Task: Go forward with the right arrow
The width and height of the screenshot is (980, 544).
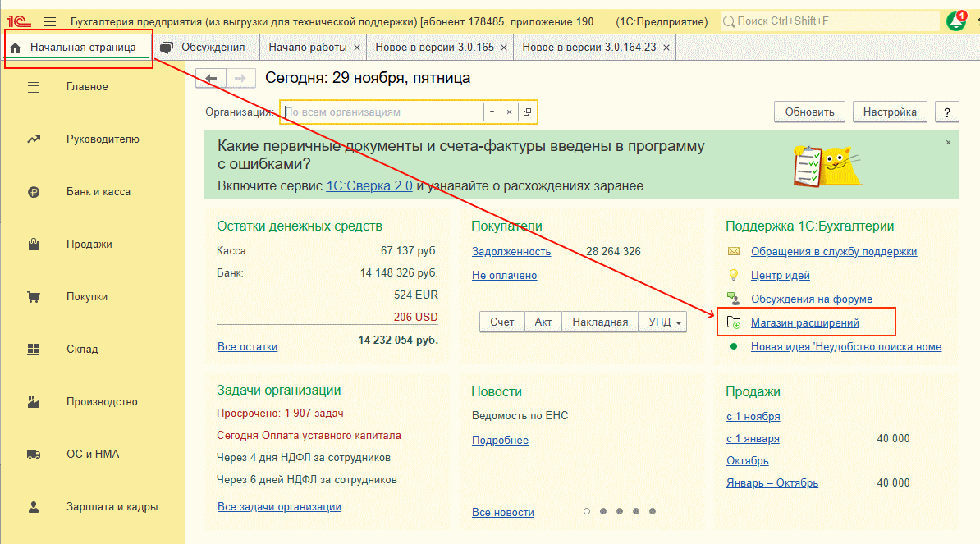Action: [x=240, y=78]
